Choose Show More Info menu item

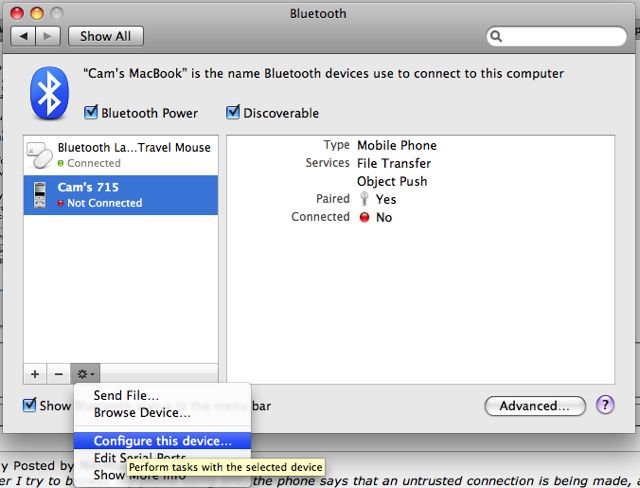(x=162, y=475)
